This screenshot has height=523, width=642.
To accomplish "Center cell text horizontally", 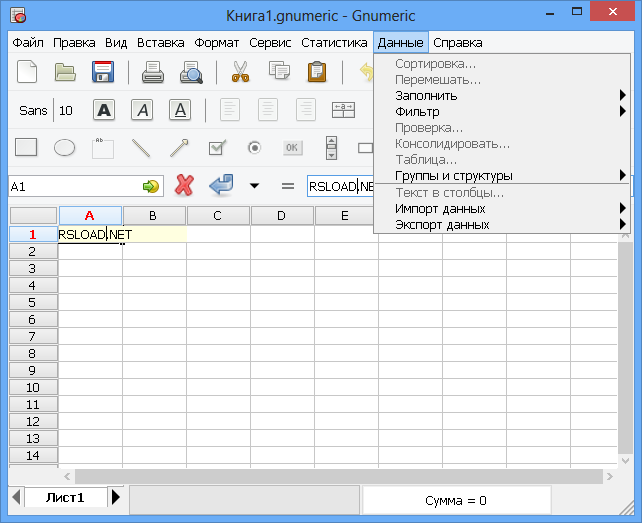I will pos(268,110).
